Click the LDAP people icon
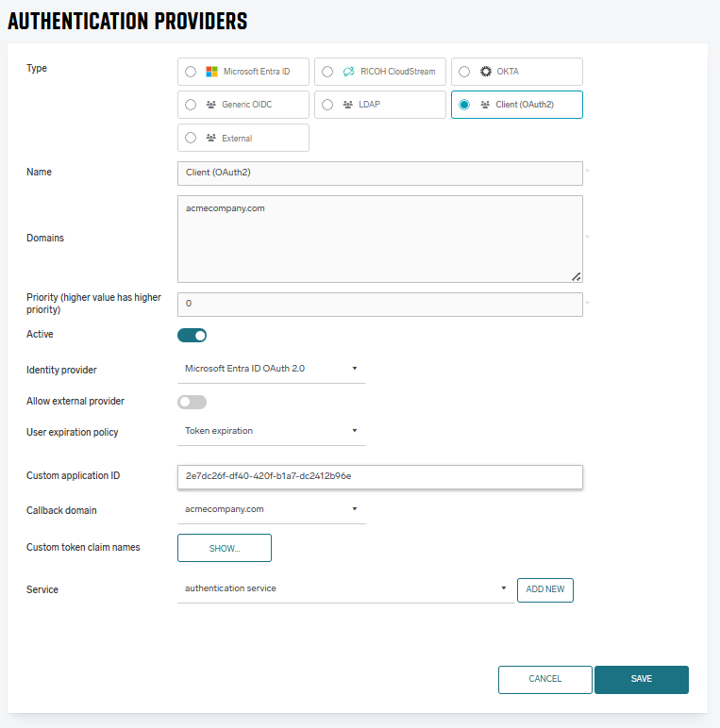The width and height of the screenshot is (720, 728). [x=348, y=105]
